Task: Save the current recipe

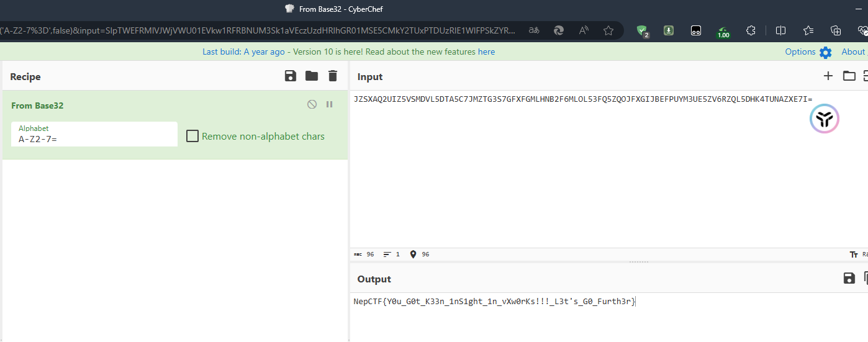Action: (290, 76)
